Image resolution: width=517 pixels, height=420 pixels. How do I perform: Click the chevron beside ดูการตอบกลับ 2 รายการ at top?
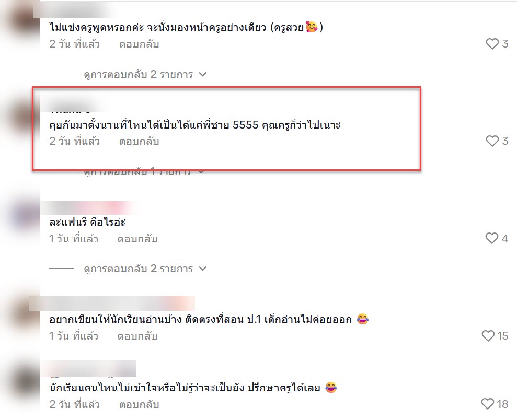click(203, 75)
